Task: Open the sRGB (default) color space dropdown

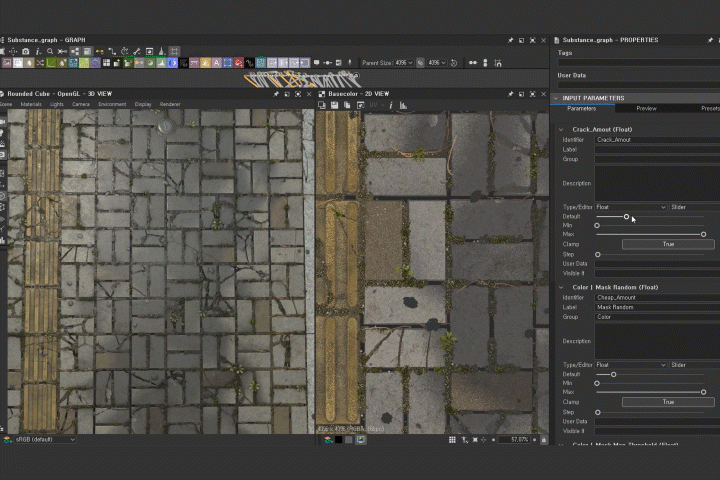Action: point(45,440)
